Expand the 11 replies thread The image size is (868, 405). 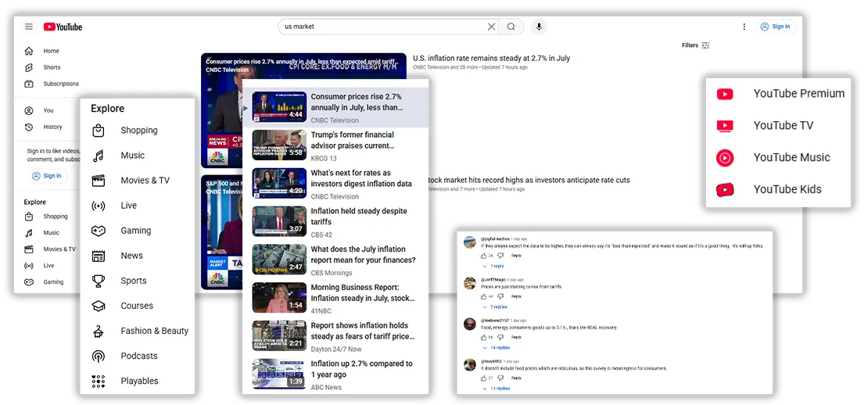pyautogui.click(x=496, y=389)
